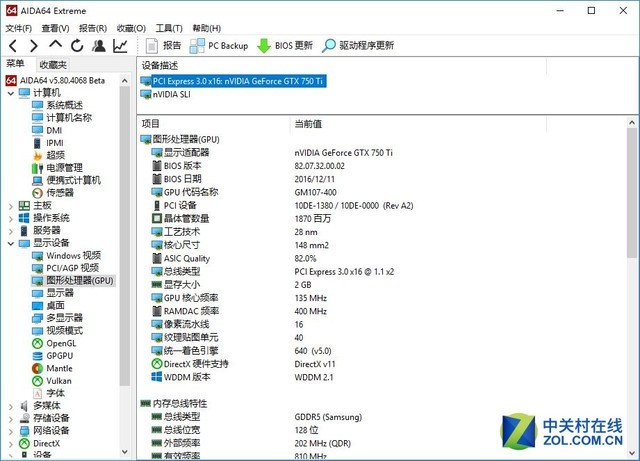This screenshot has width=640, height=461.
Task: Select 便携式计算机 laptop item
Action: point(67,180)
